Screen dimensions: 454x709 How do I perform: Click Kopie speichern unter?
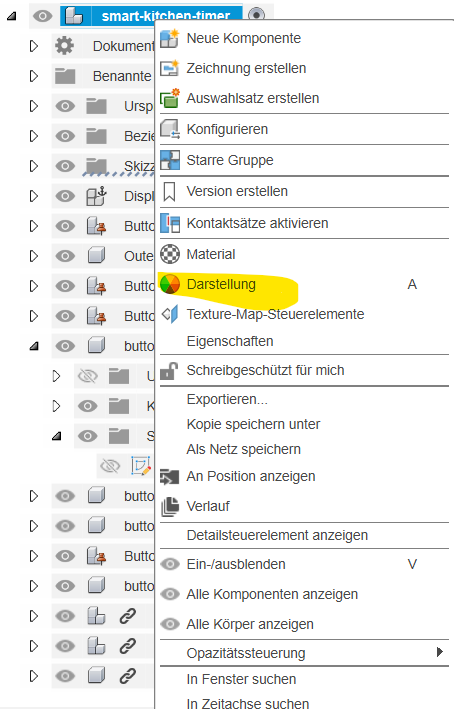point(253,424)
